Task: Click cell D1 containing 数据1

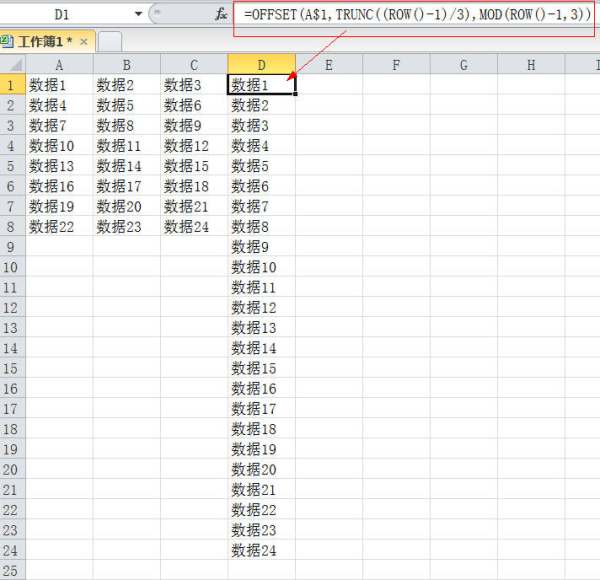Action: tap(261, 85)
